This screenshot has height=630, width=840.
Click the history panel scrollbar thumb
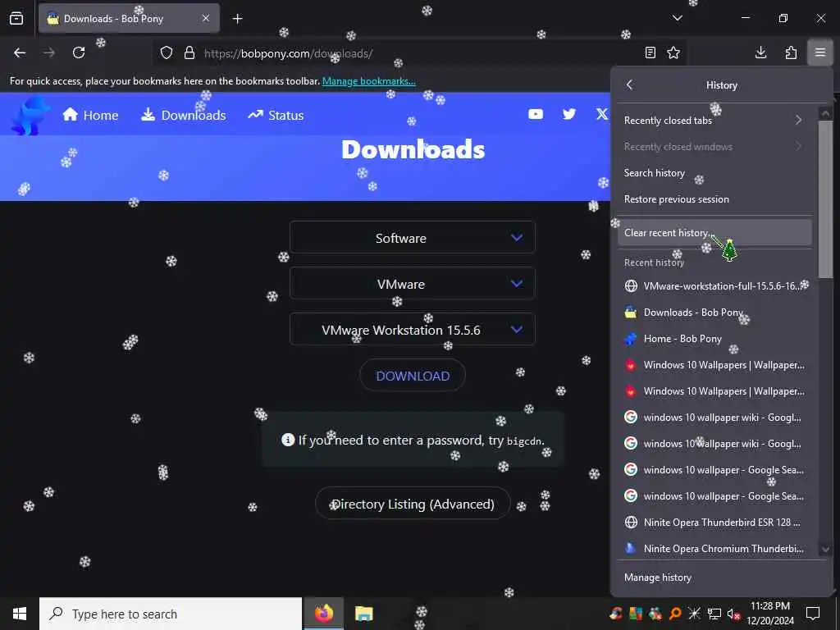[x=825, y=199]
